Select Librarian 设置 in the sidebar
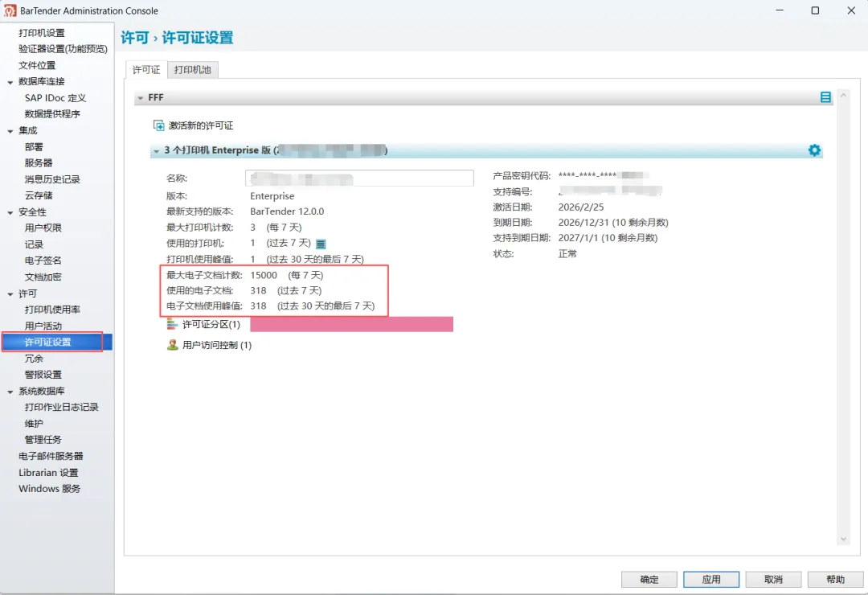 (x=48, y=473)
